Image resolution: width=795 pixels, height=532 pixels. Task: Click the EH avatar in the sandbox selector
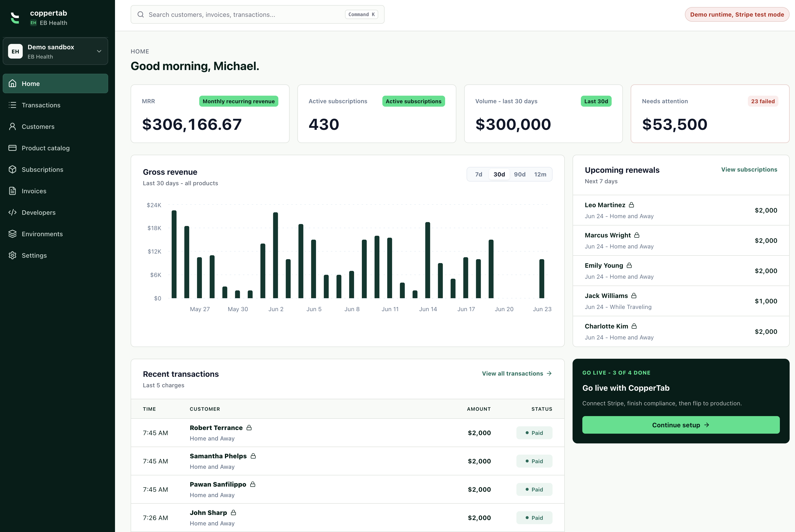point(15,51)
